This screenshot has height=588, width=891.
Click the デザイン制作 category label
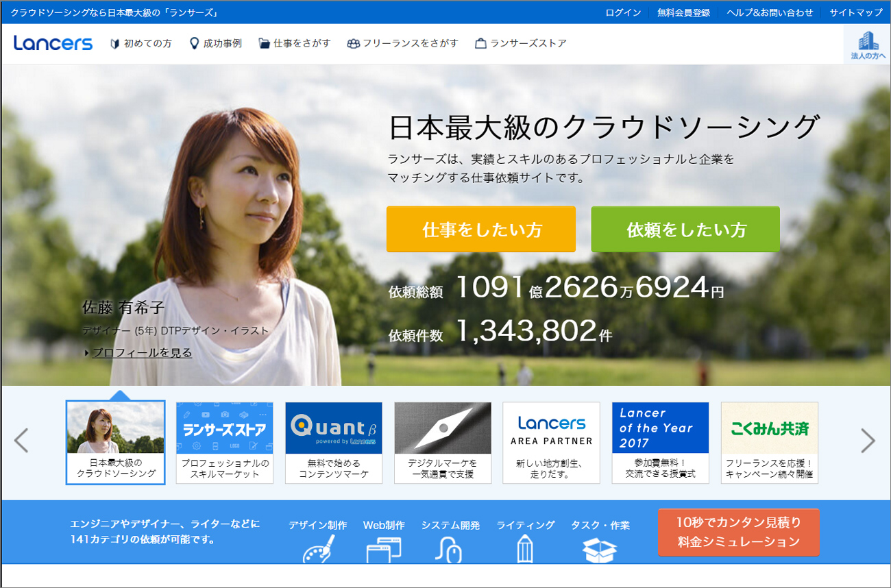(x=318, y=526)
